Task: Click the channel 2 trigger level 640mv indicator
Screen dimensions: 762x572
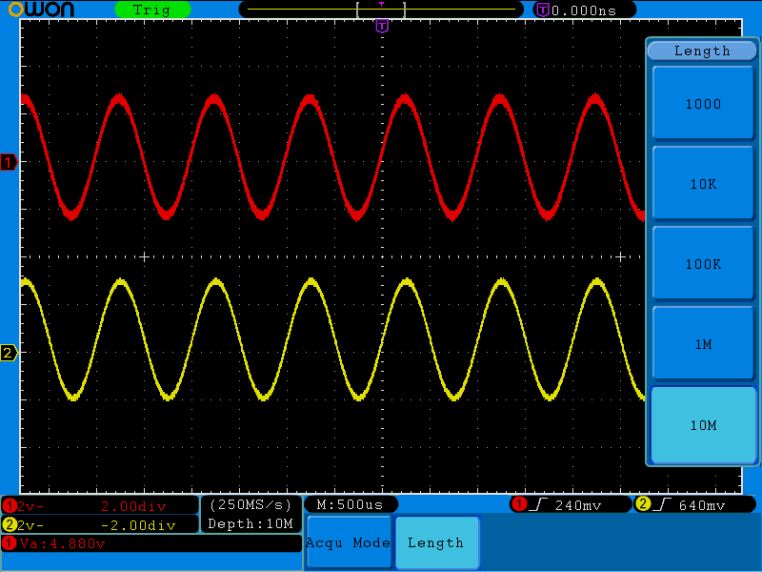Action: click(x=694, y=505)
